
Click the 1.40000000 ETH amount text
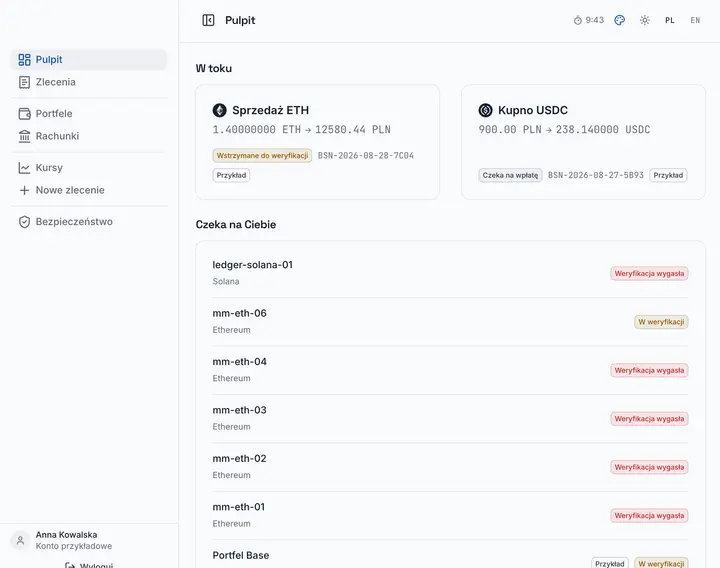click(256, 130)
